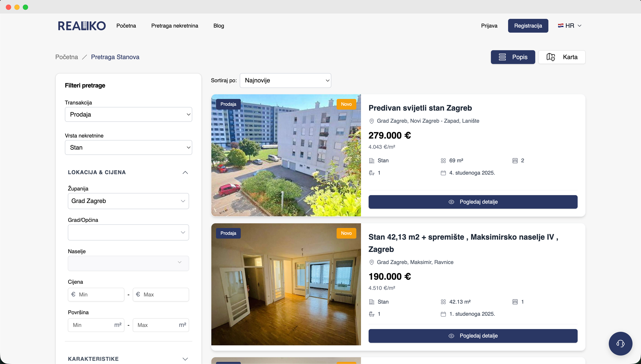Click the Registracija button
Viewport: 641px width, 364px height.
point(528,26)
